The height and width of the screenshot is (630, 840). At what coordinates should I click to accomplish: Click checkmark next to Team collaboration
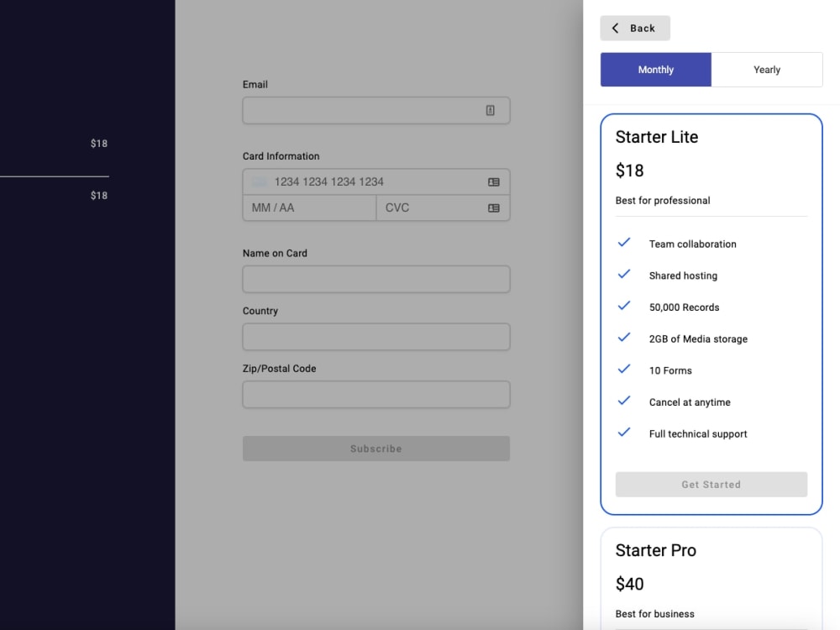click(x=624, y=243)
